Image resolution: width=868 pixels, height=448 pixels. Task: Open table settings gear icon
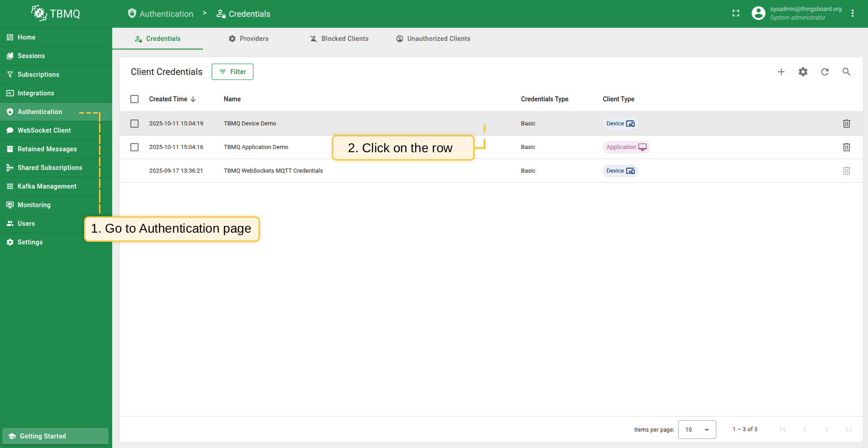[x=803, y=72]
